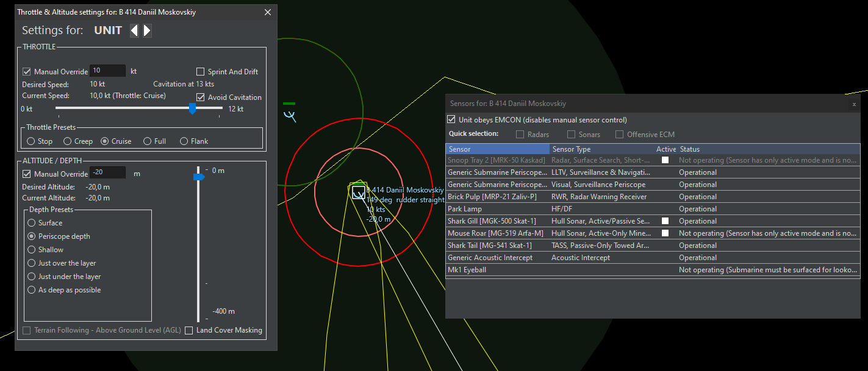Image resolution: width=868 pixels, height=371 pixels.
Task: Go to next unit with right arrow
Action: pyautogui.click(x=147, y=30)
